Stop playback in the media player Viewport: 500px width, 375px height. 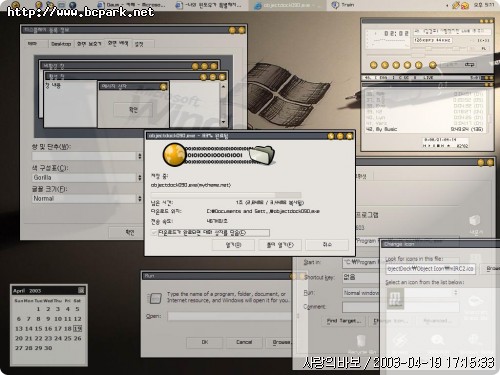pos(407,65)
